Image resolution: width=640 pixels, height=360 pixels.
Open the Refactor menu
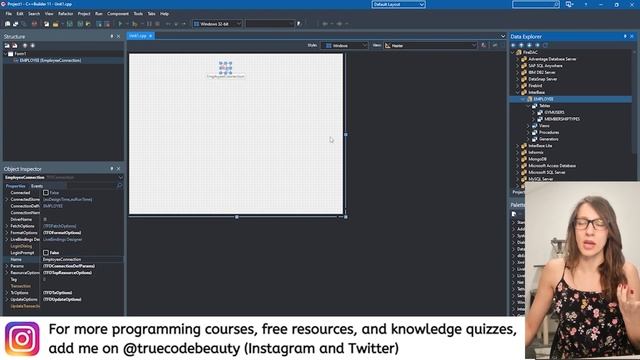pos(65,14)
